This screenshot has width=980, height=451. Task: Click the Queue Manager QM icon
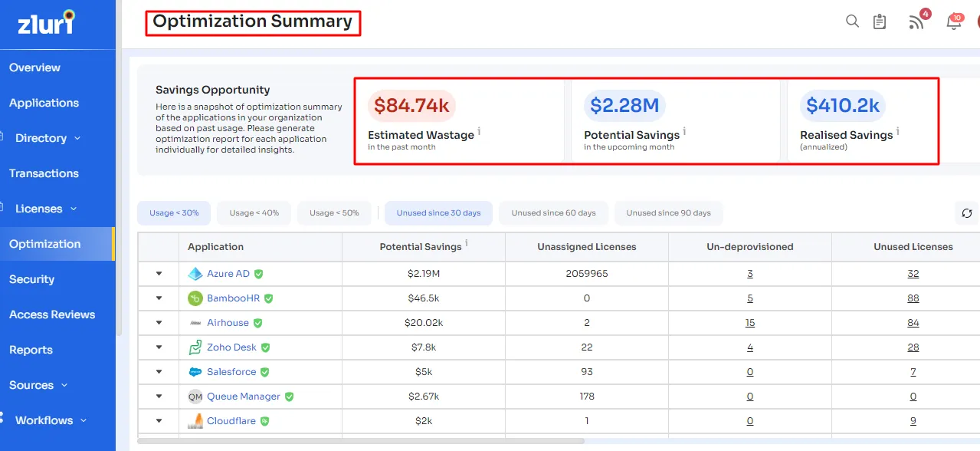point(195,397)
